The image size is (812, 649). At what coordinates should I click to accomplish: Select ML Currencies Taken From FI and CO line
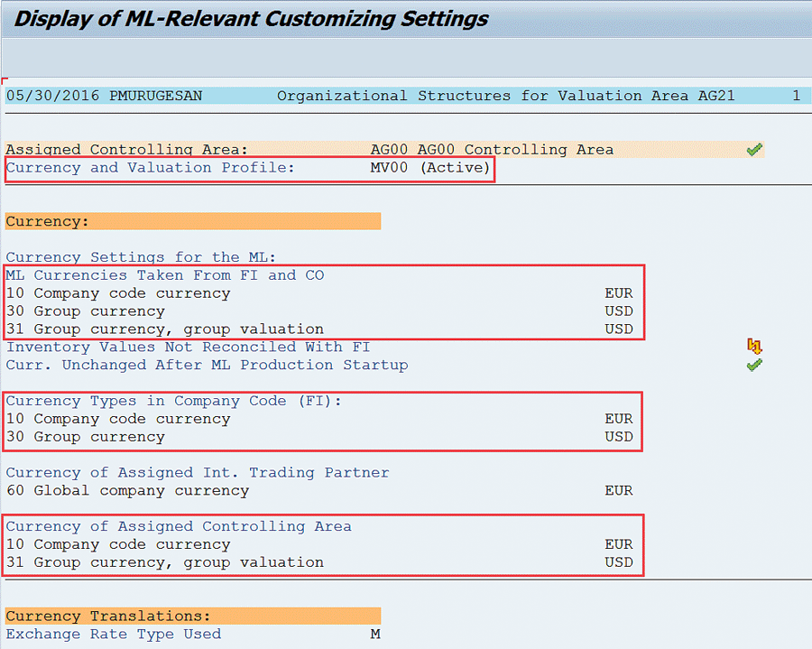(x=164, y=275)
